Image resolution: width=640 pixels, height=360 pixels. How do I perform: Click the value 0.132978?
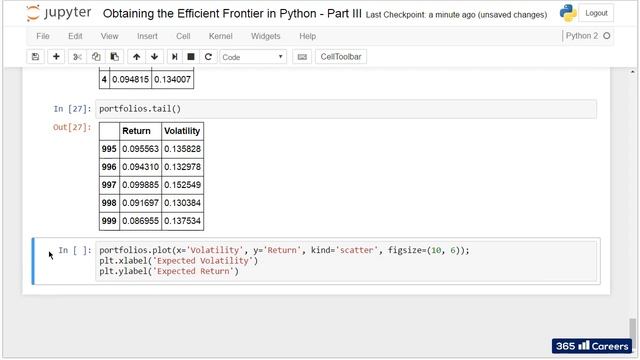click(182, 167)
